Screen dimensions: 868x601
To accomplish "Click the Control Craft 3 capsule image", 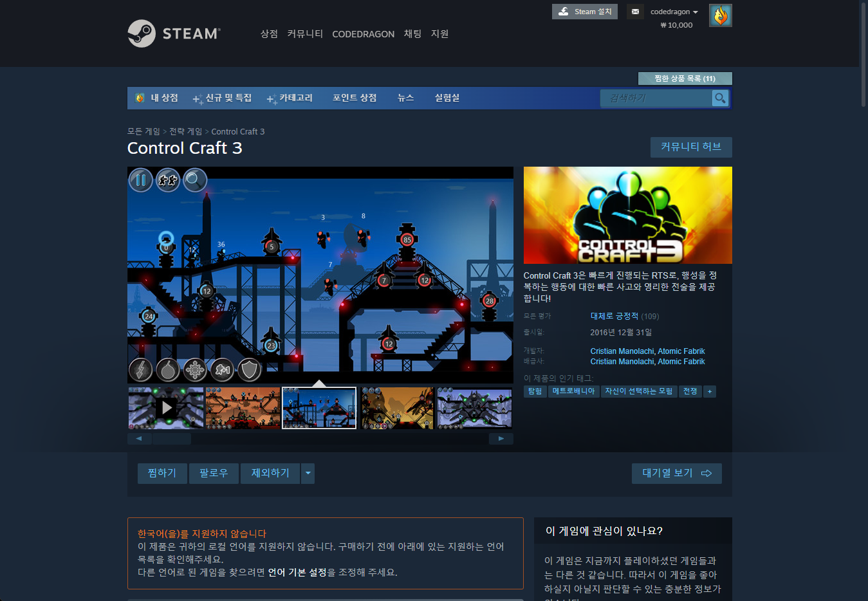I will 627,215.
